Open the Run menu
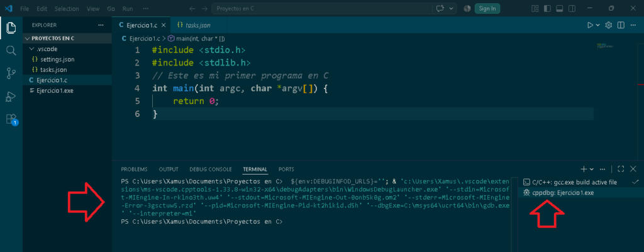Image resolution: width=644 pixels, height=252 pixels. (128, 8)
